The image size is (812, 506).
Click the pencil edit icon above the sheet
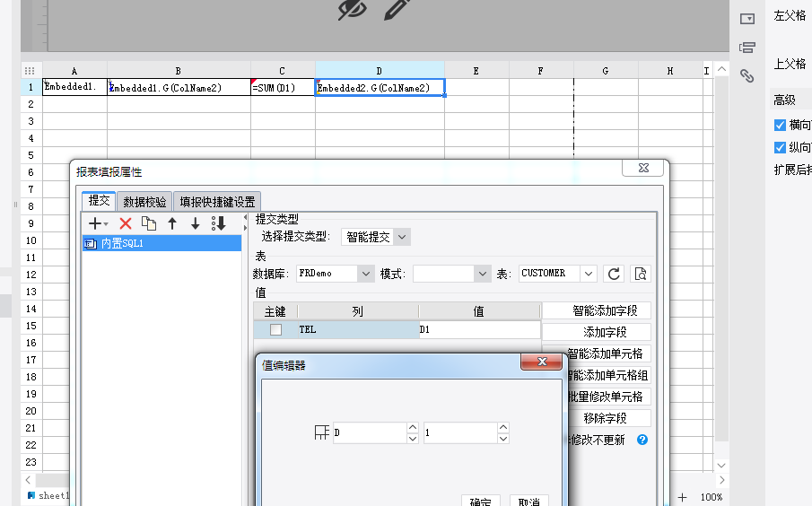tap(397, 9)
